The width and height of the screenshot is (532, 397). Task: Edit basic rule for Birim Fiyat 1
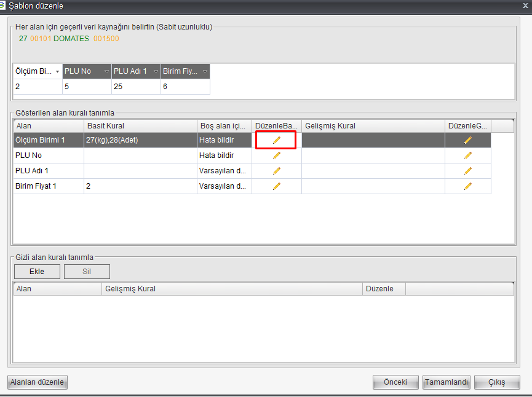coord(277,186)
